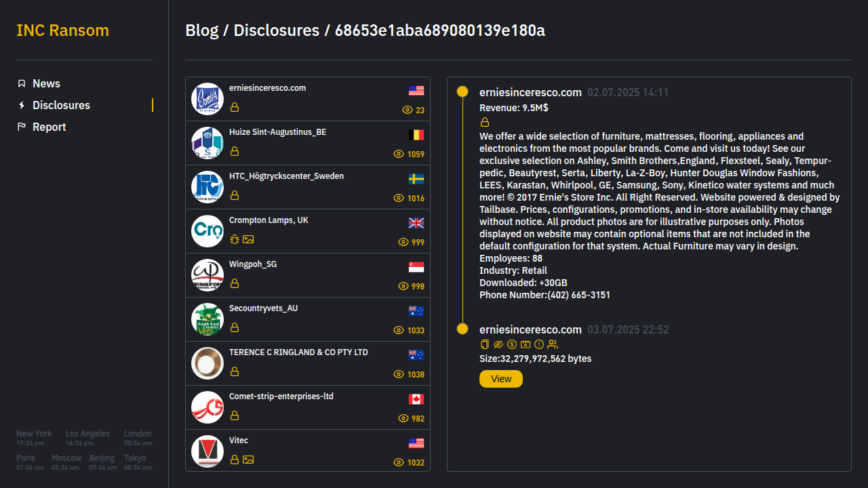
Task: Click lock icon in Wingpoh_SG row
Action: click(x=235, y=283)
